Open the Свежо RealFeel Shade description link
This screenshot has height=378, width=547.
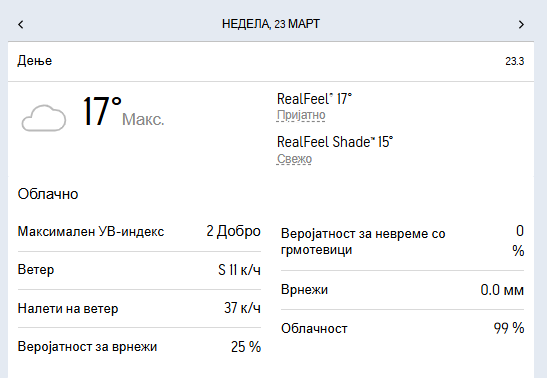click(x=294, y=159)
